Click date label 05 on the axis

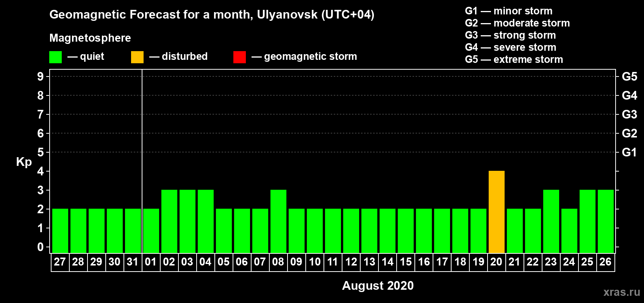click(224, 262)
